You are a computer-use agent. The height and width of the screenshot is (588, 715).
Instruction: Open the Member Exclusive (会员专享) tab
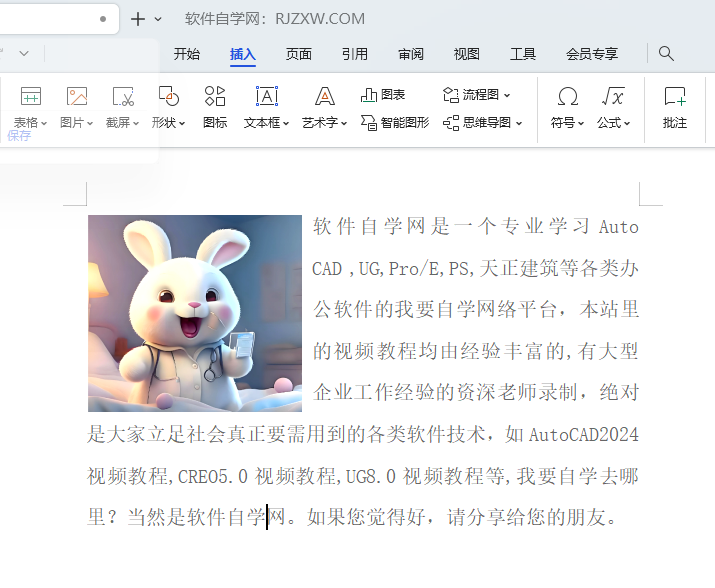tap(592, 54)
